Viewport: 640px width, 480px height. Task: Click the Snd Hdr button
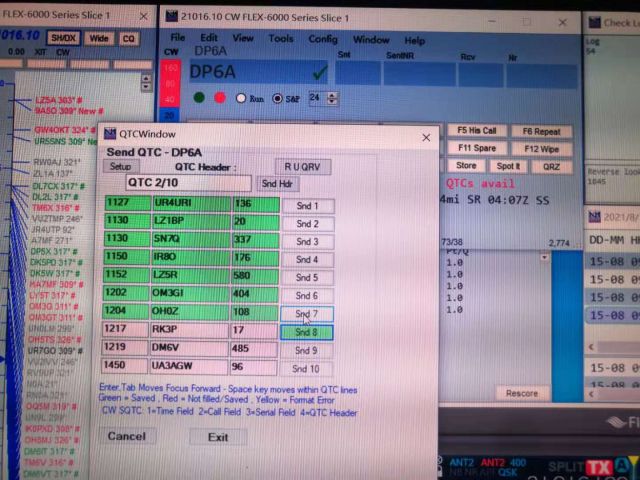pos(278,184)
